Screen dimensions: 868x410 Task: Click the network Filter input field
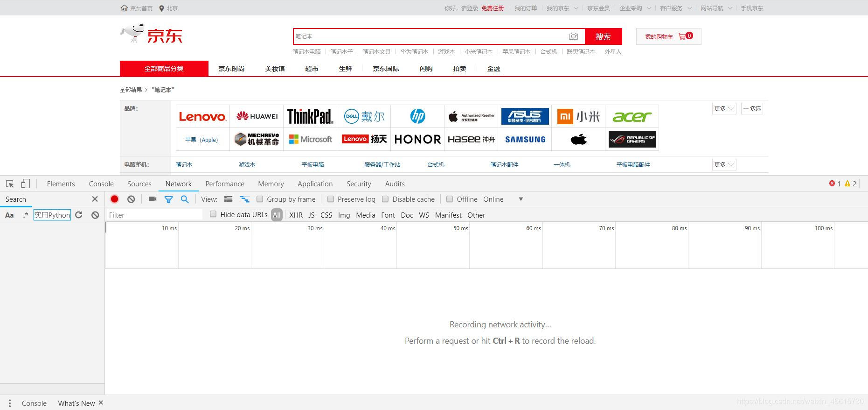[x=154, y=215]
